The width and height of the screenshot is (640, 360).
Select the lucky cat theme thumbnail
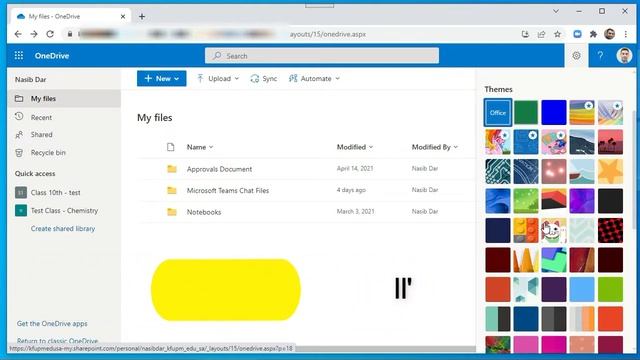(x=554, y=230)
